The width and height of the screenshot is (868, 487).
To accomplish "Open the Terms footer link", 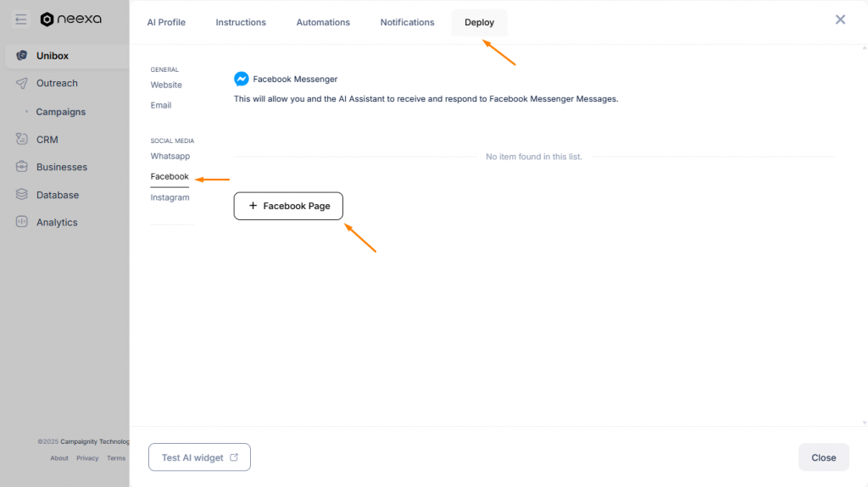I will point(116,458).
